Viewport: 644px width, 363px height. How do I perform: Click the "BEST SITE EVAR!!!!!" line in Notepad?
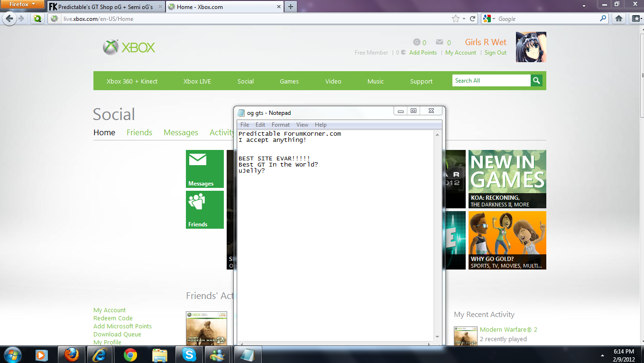coord(274,158)
